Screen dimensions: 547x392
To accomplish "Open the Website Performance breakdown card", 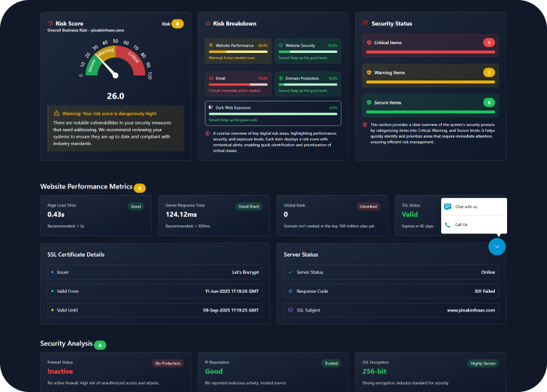I will click(x=238, y=51).
